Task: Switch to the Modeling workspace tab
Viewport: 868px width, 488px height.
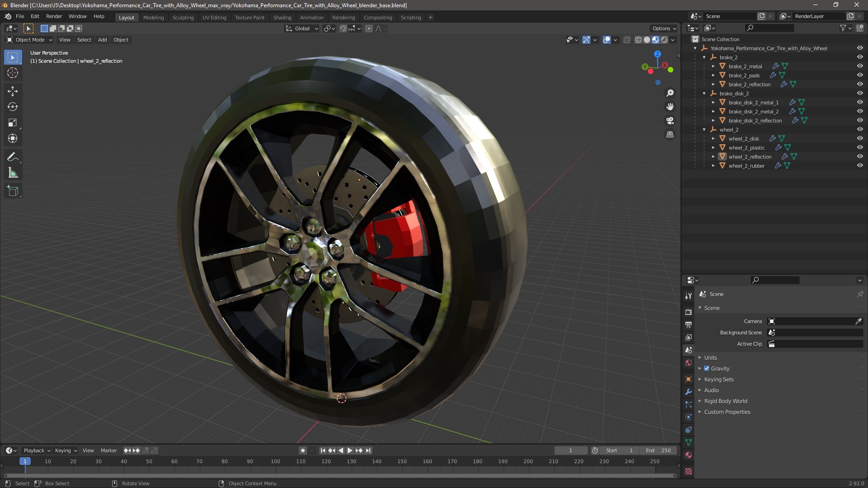Action: (x=153, y=18)
